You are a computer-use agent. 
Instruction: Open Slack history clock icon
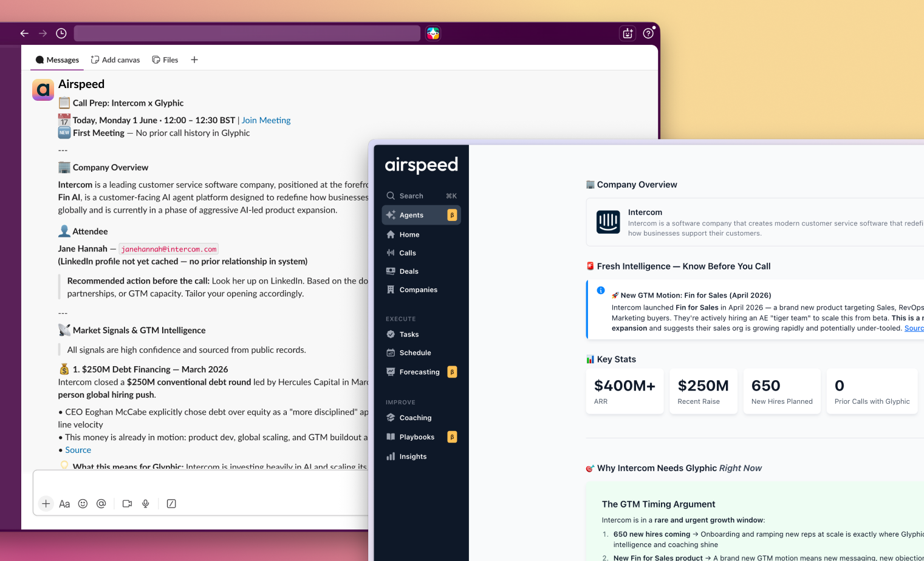[61, 33]
